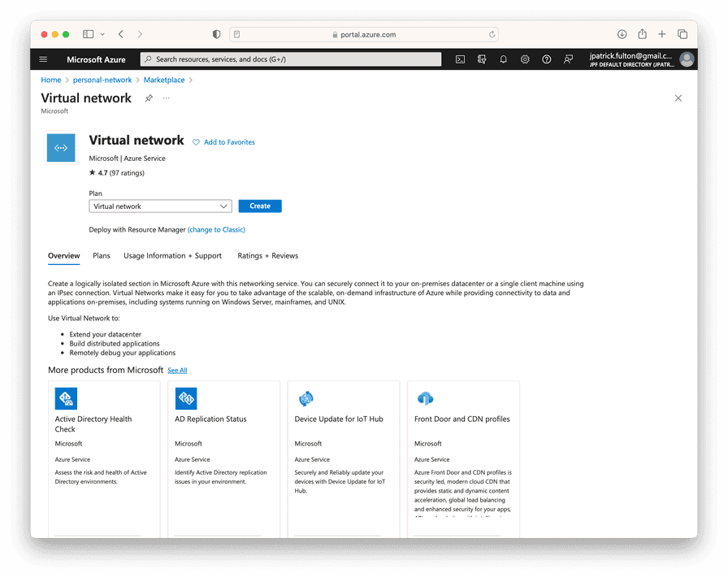Pin the Virtual network page

149,98
